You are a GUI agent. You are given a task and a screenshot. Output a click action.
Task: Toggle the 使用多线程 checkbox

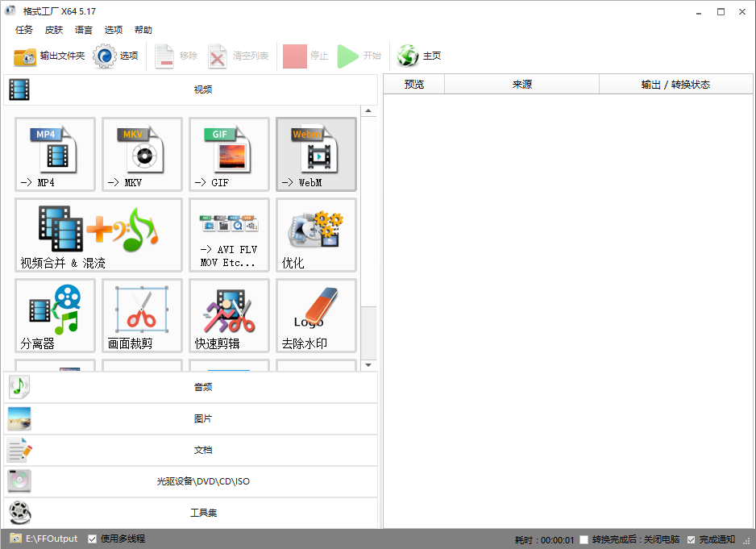[93, 539]
